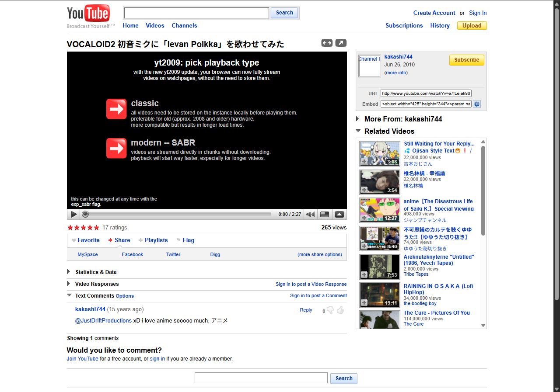This screenshot has width=560, height=392.
Task: Choose the classic playback red arrow
Action: (x=116, y=109)
